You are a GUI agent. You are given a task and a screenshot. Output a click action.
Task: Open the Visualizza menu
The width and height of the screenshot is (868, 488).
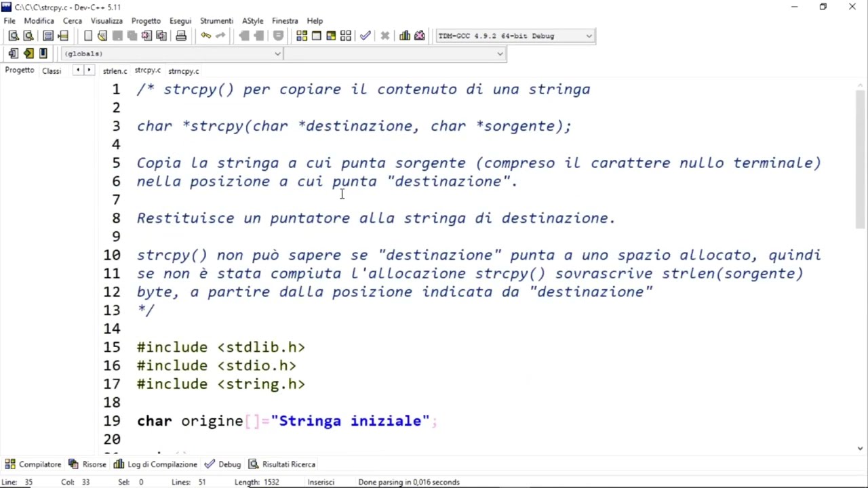[x=106, y=21]
